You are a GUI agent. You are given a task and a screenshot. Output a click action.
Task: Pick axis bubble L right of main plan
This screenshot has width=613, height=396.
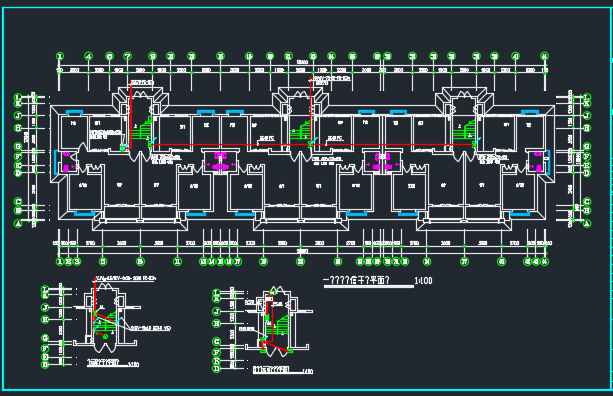586,97
